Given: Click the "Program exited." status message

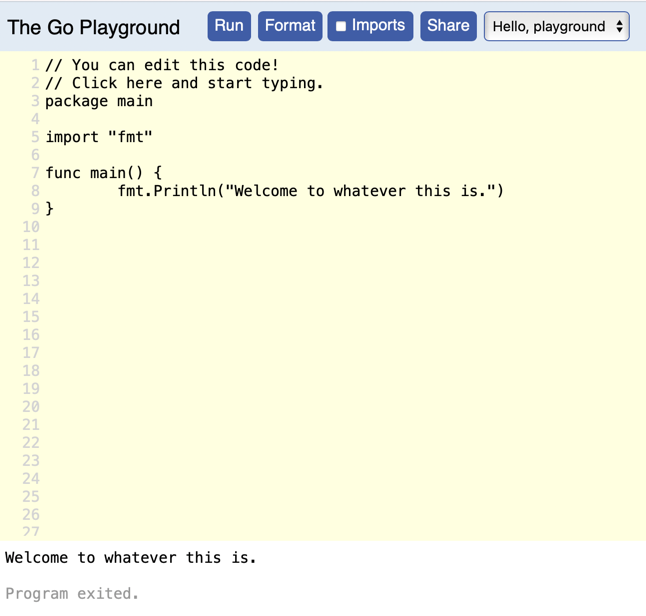Looking at the screenshot, I should pos(72,594).
